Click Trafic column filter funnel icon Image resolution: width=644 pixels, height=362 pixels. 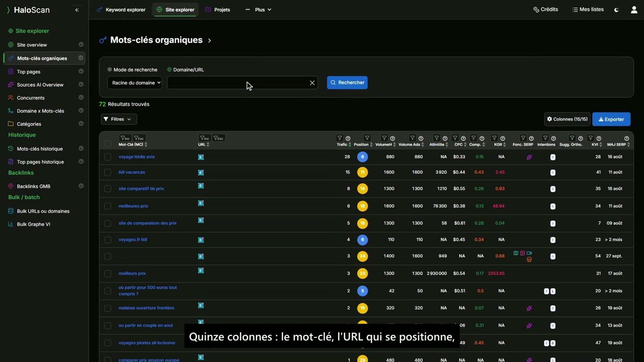pos(340,138)
